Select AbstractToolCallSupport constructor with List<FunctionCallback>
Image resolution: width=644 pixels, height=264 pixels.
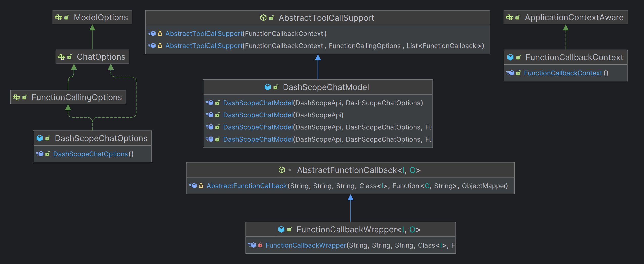pyautogui.click(x=318, y=46)
